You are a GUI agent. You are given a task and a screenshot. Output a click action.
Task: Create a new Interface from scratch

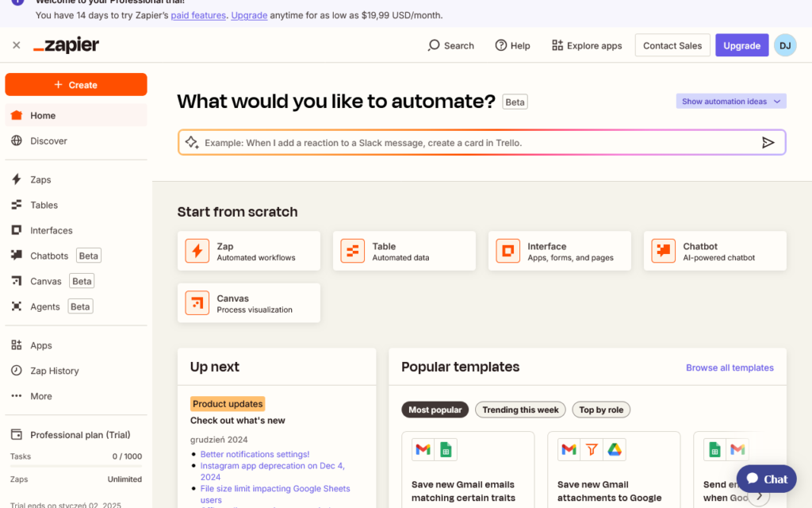point(559,251)
